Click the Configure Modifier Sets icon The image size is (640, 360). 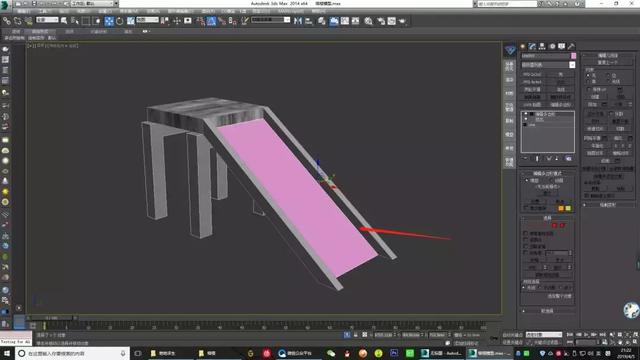[x=569, y=158]
